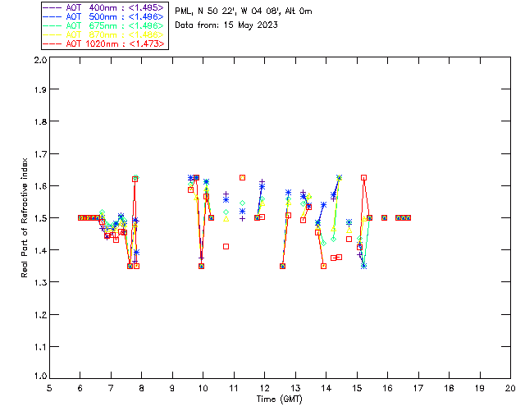Select legend entry AOT 675nm <1.496>
Image resolution: width=525 pixels, height=420 pixels.
(105, 25)
